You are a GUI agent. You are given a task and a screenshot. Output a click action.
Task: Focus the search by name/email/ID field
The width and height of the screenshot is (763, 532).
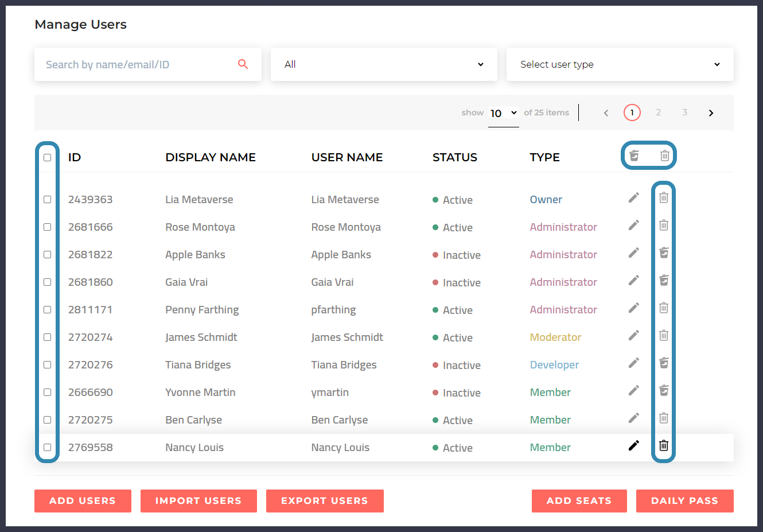(138, 64)
